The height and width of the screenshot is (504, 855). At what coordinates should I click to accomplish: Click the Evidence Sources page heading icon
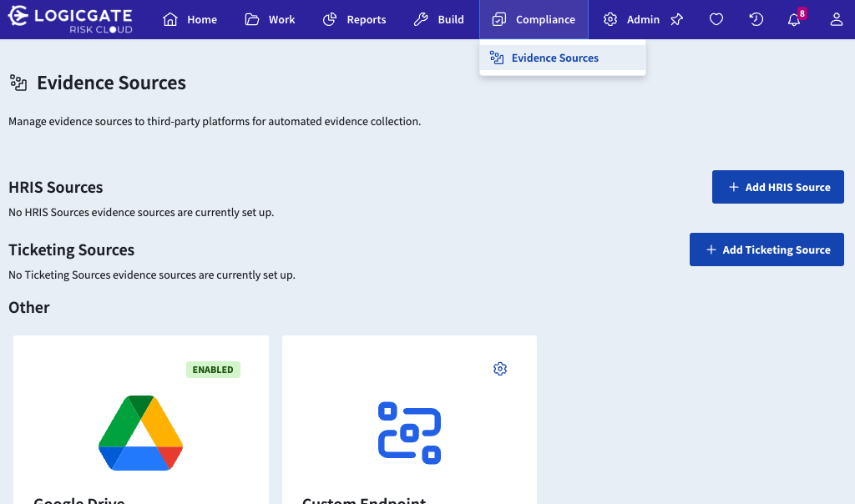pos(18,83)
